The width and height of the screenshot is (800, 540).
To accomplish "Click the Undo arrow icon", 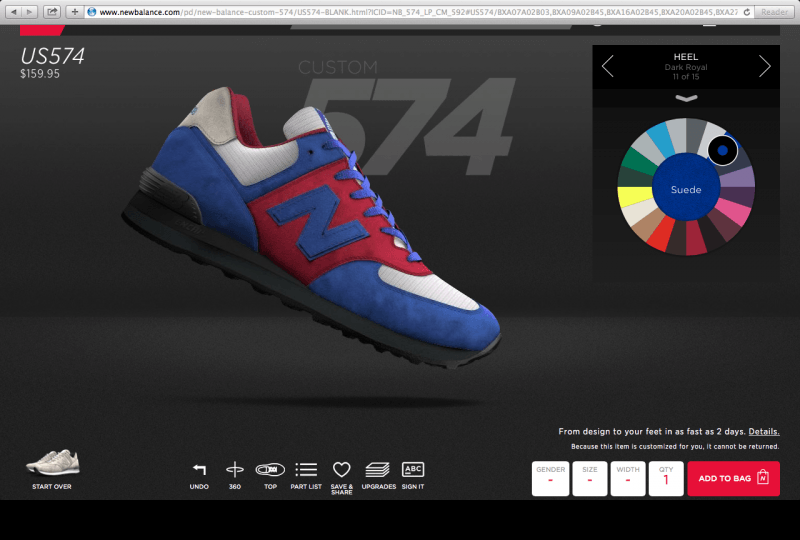I will 199,469.
